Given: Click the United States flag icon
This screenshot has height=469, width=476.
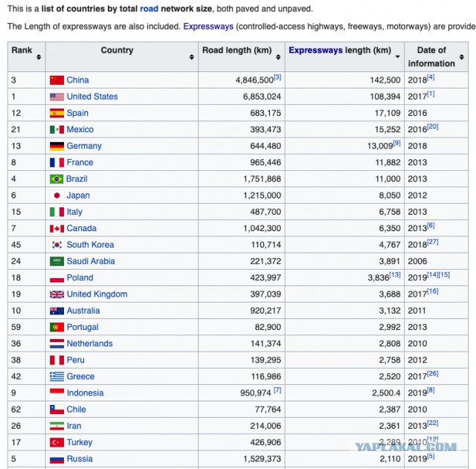Looking at the screenshot, I should [x=57, y=97].
